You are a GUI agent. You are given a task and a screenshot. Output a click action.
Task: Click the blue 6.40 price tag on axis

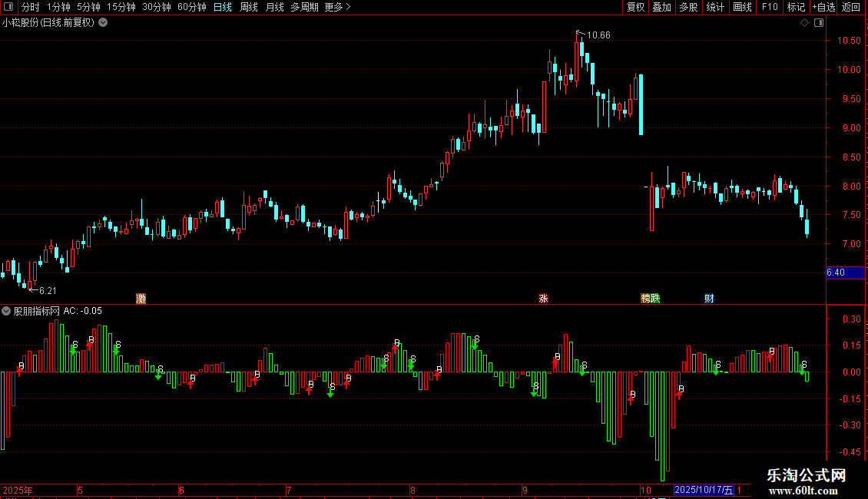(845, 273)
